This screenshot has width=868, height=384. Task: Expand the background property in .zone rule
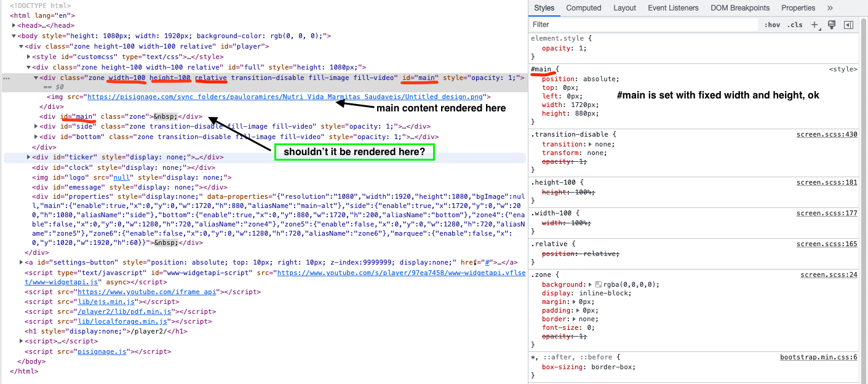coord(590,284)
